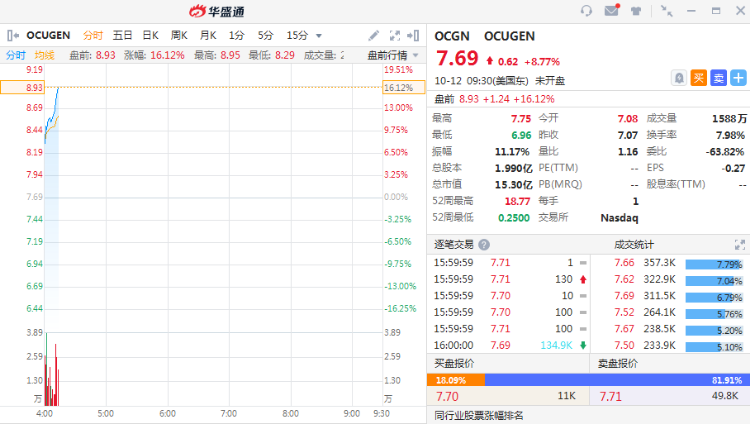Open the 盘前行情 session dropdown
750x424 pixels.
(393, 55)
